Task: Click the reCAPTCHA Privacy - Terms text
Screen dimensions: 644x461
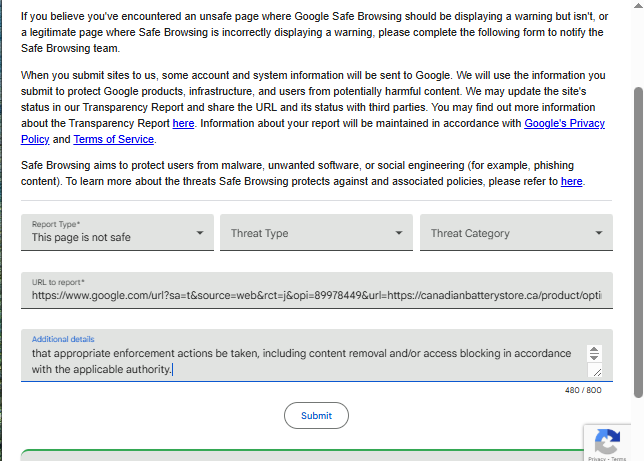Action: pyautogui.click(x=607, y=459)
